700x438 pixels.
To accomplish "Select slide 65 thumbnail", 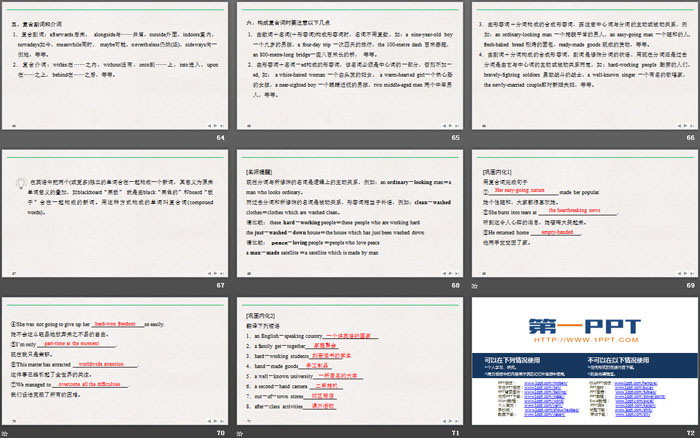I will (350, 66).
